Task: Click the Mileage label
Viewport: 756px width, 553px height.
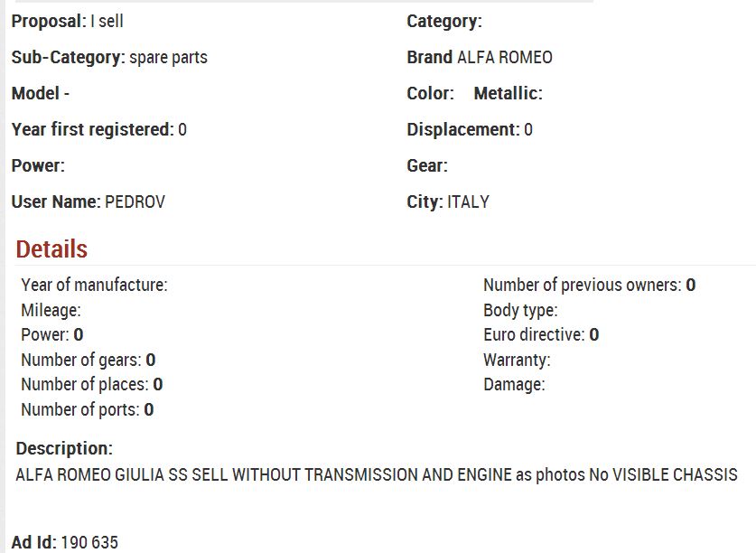Action: (x=51, y=310)
